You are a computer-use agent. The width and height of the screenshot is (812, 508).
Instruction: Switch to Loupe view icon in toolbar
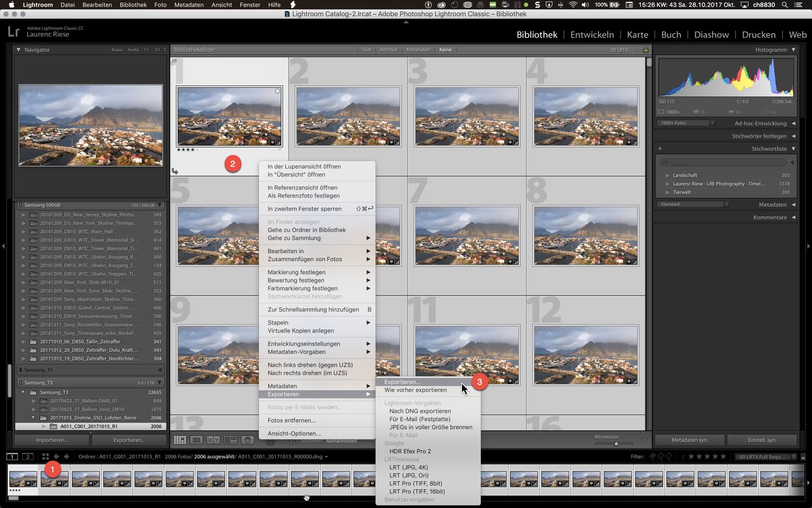196,440
